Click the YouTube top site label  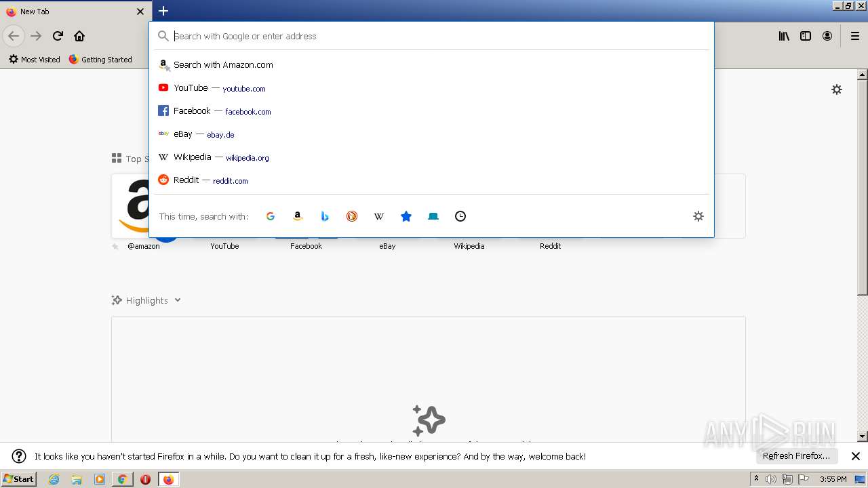click(x=224, y=246)
